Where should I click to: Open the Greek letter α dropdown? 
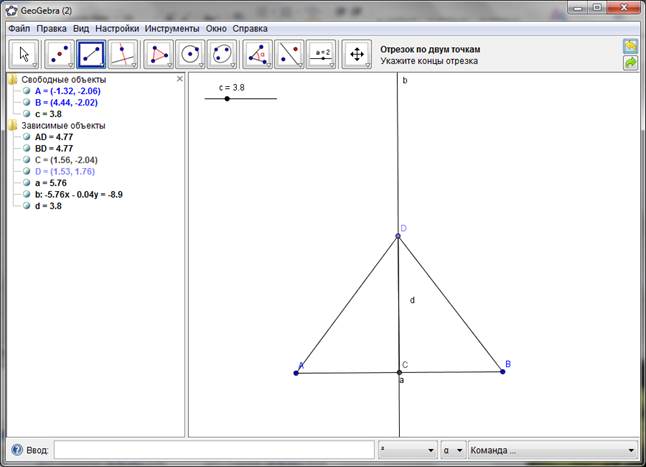453,450
